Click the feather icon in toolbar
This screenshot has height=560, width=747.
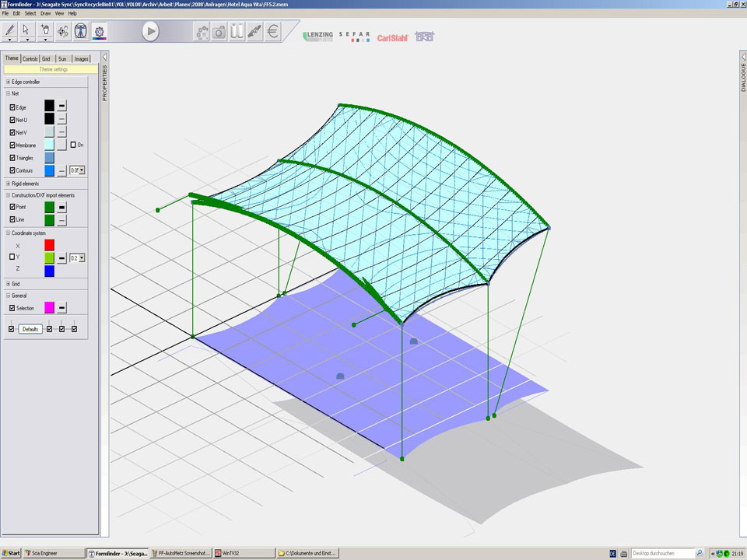click(254, 32)
